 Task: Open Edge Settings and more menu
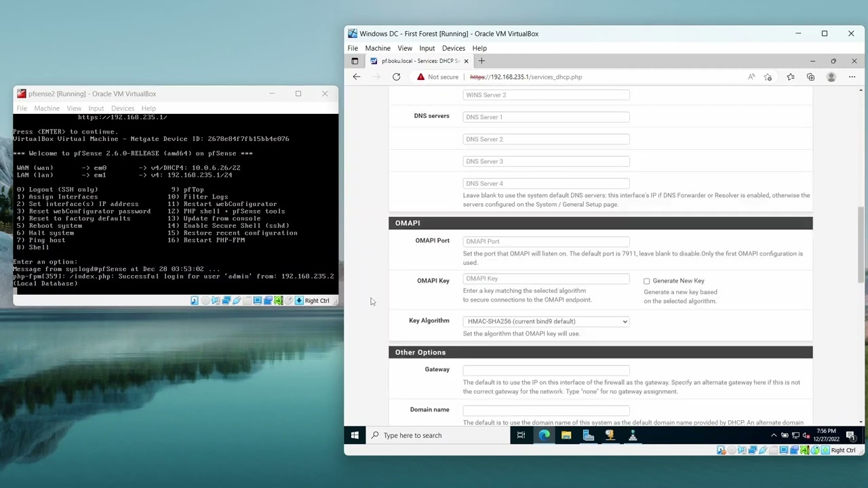click(852, 77)
